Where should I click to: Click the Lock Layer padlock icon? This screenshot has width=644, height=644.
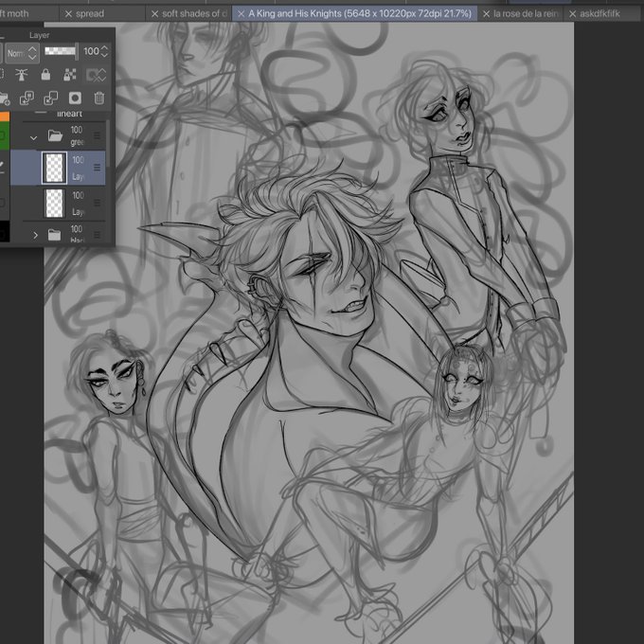[45, 75]
